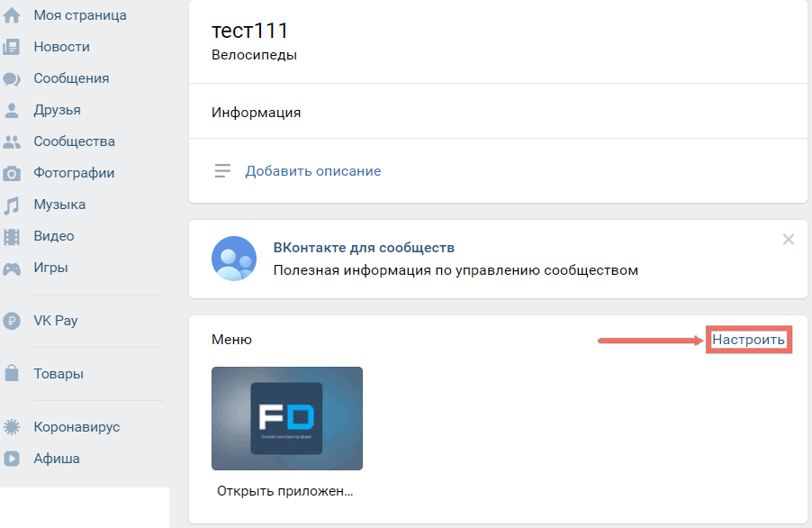Image resolution: width=812 pixels, height=528 pixels.
Task: Click the Настроить link in Меню block
Action: point(748,340)
